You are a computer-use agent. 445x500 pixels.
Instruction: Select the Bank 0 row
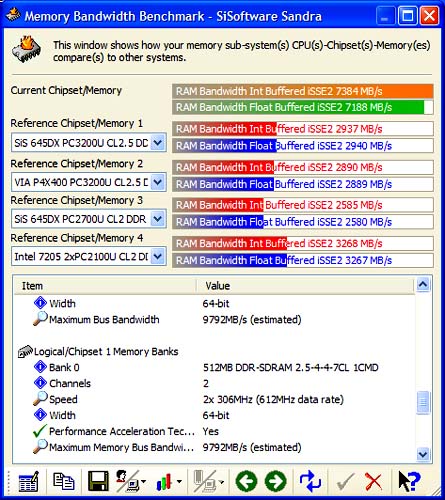coord(214,368)
